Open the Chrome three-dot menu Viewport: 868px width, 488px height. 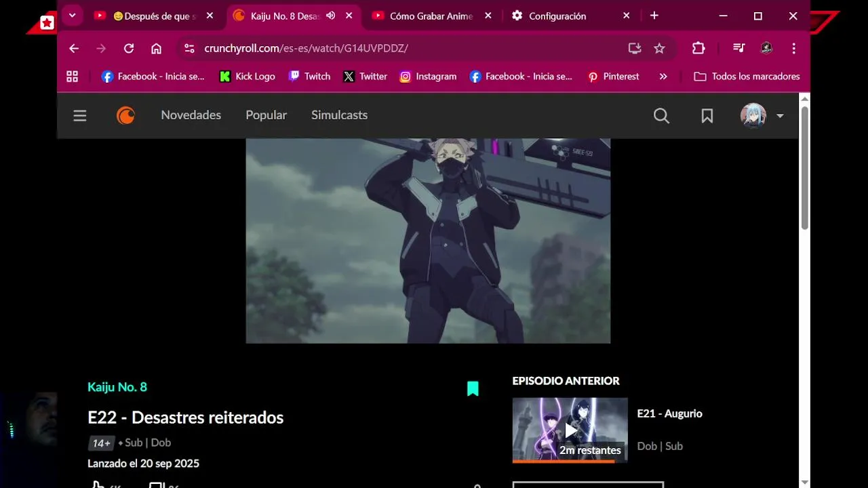(x=793, y=48)
